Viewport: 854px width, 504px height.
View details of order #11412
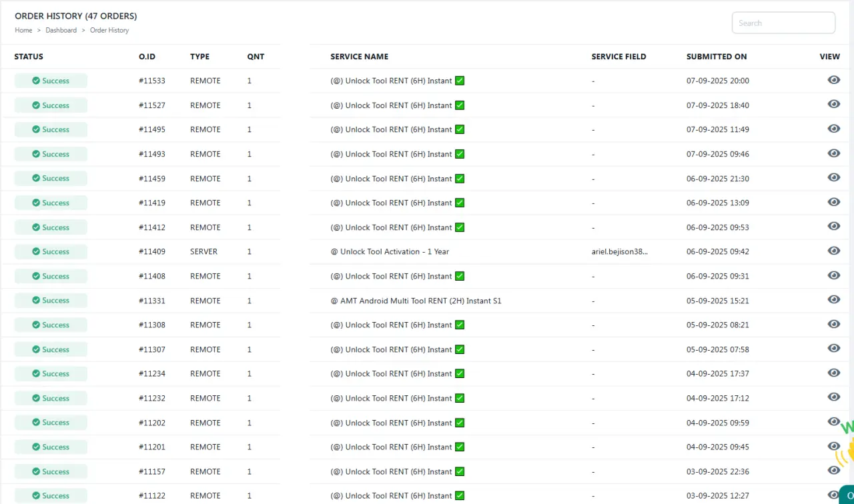833,226
